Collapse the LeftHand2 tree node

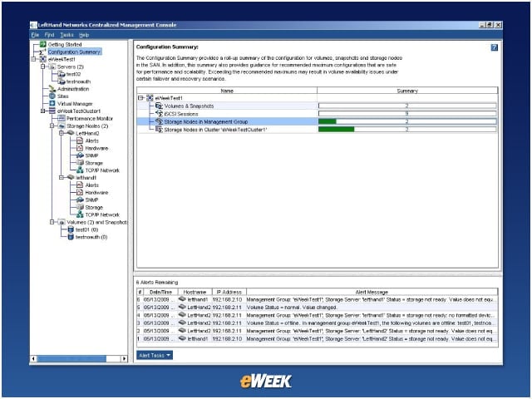click(61, 133)
